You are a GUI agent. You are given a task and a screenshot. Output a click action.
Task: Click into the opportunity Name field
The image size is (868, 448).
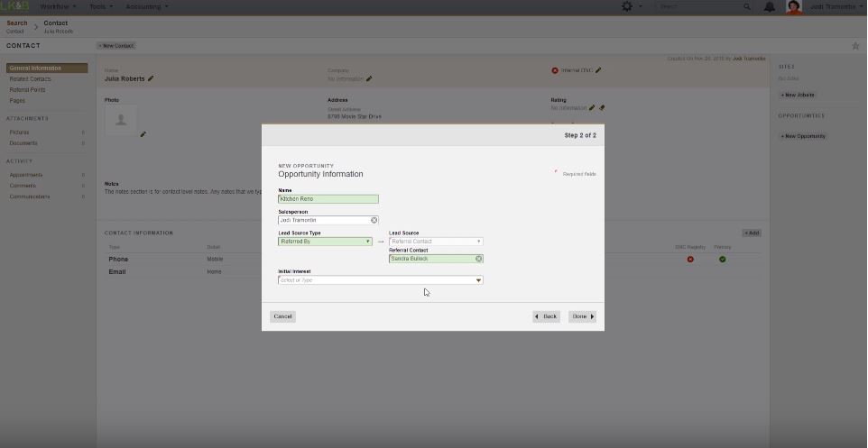point(328,199)
